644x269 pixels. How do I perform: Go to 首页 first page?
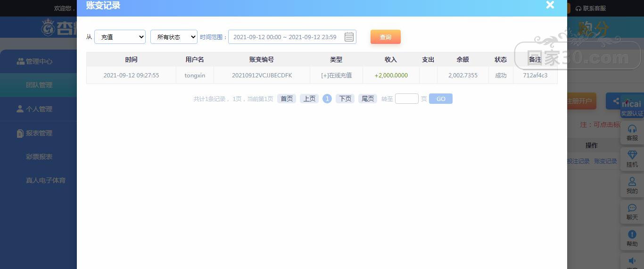coord(287,99)
